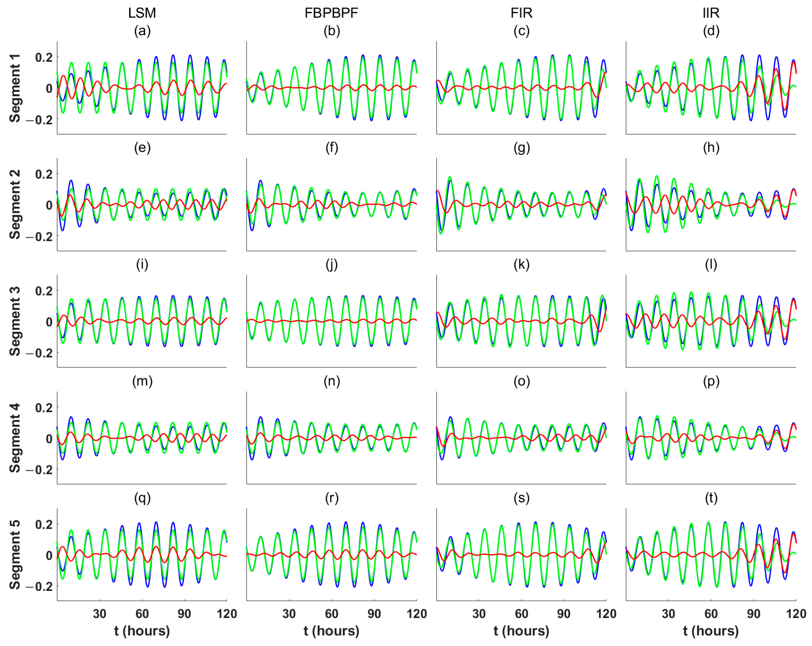Click the Segment 1 row label
The image size is (812, 646).
15,88
